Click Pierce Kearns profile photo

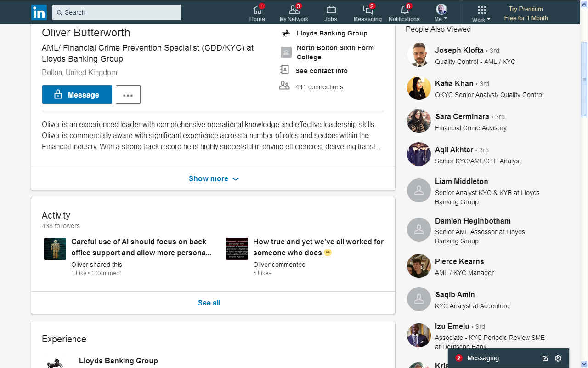pyautogui.click(x=419, y=266)
